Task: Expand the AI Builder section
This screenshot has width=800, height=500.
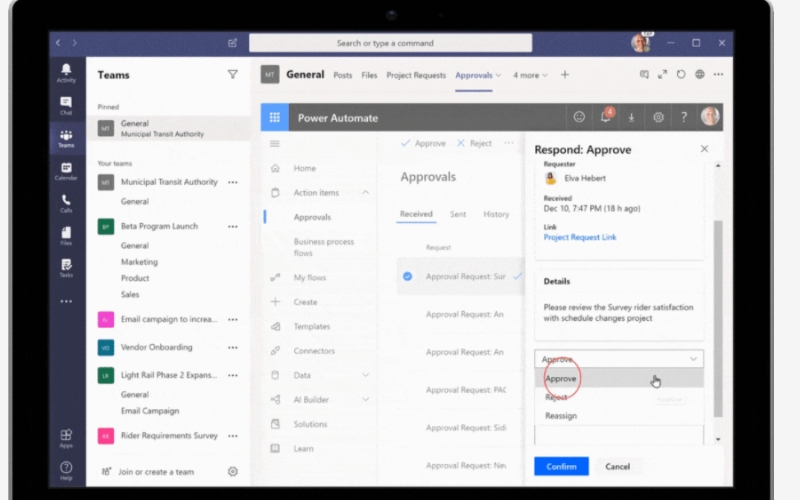Action: pos(365,399)
